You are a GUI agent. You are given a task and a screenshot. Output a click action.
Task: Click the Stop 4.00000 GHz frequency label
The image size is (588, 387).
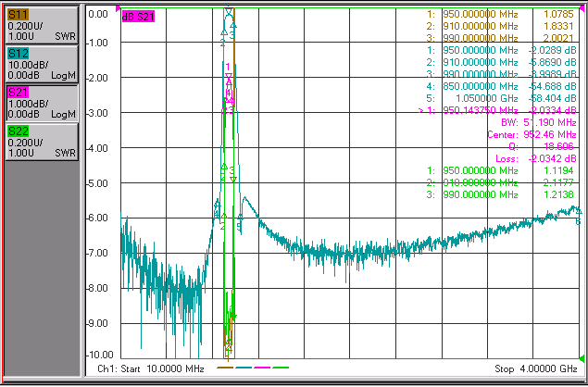536,368
